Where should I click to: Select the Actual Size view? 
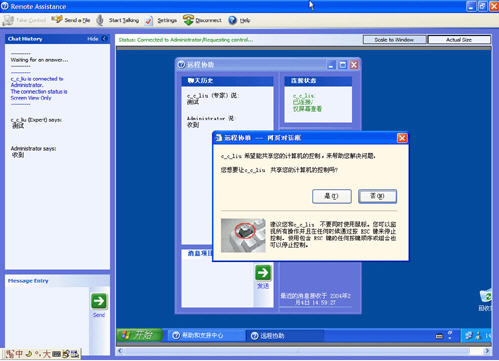[x=459, y=40]
